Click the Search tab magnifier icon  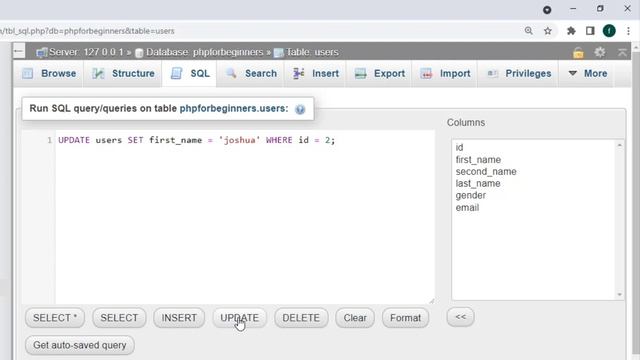click(x=231, y=73)
